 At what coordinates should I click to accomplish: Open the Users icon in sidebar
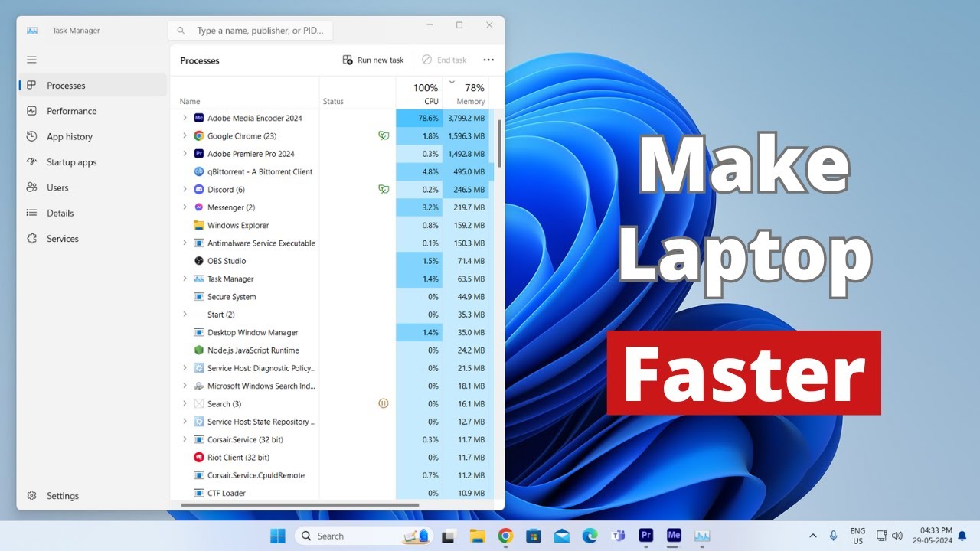click(x=31, y=187)
